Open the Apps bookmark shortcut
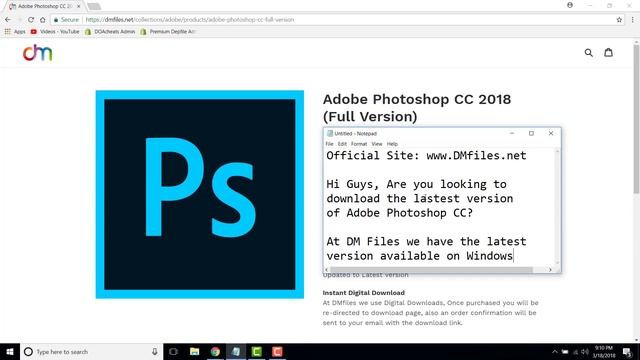Image resolution: width=640 pixels, height=360 pixels. click(15, 31)
